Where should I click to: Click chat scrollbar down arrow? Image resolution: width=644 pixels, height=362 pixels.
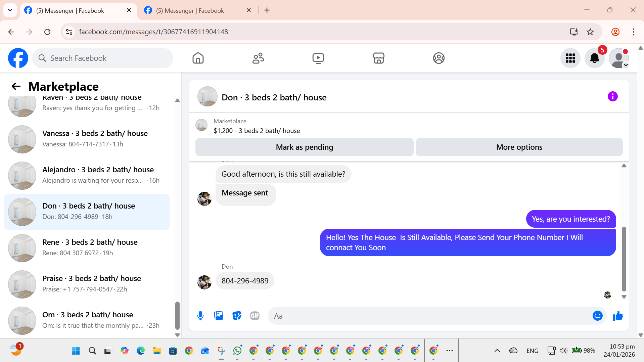click(x=624, y=297)
